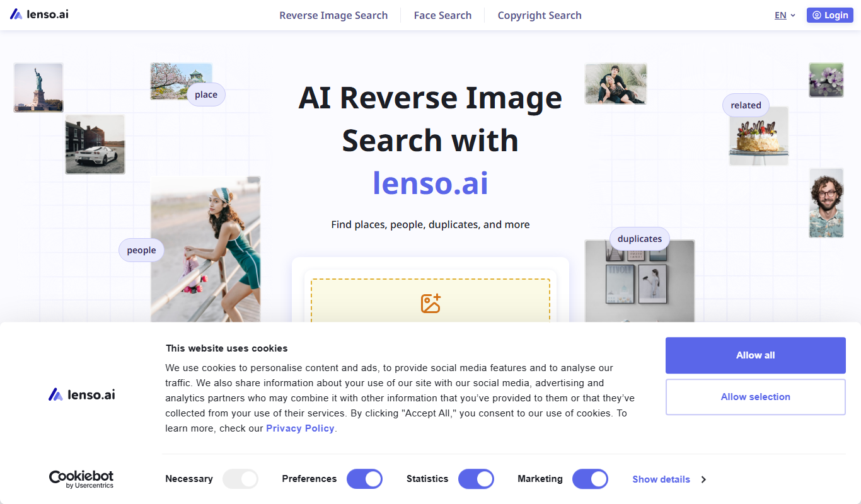The image size is (861, 504).
Task: Open the Login button
Action: point(829,15)
